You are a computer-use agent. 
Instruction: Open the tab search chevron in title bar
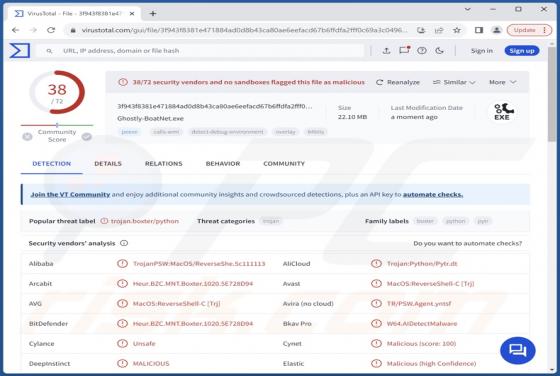click(468, 9)
